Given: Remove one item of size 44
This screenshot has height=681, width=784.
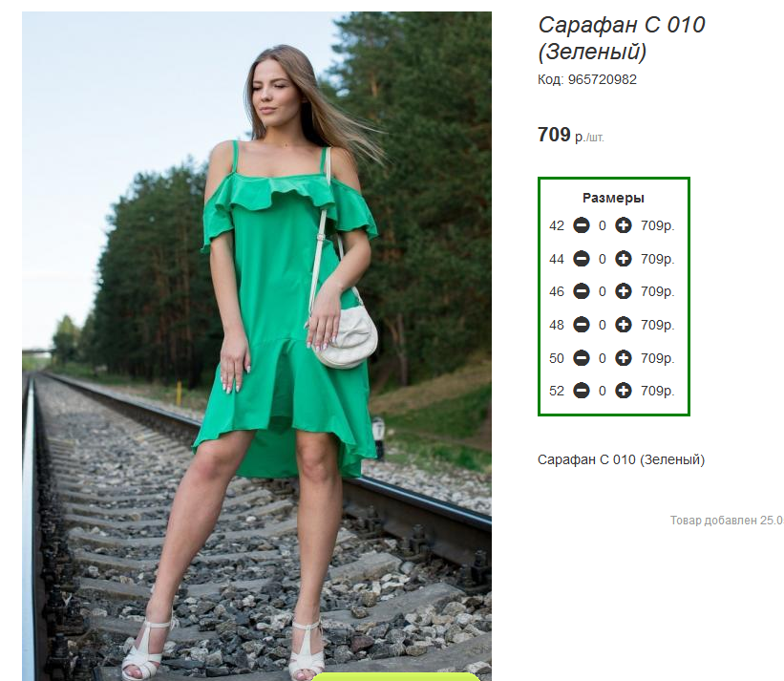Looking at the screenshot, I should pyautogui.click(x=581, y=259).
